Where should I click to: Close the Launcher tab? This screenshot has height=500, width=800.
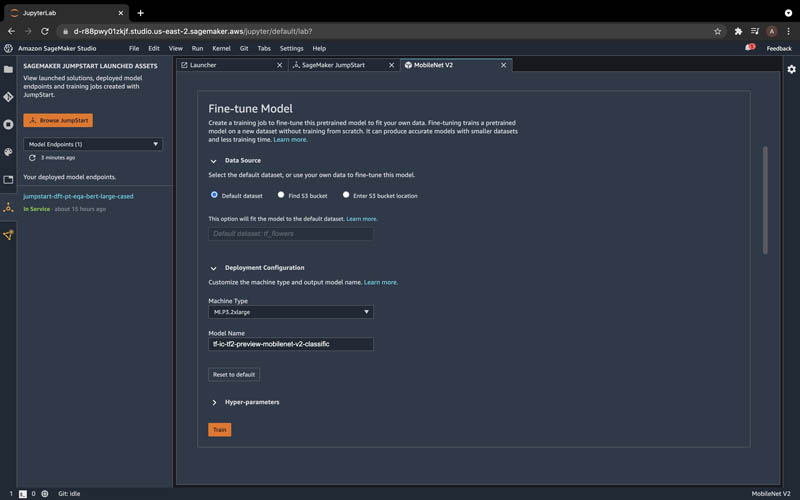click(279, 65)
